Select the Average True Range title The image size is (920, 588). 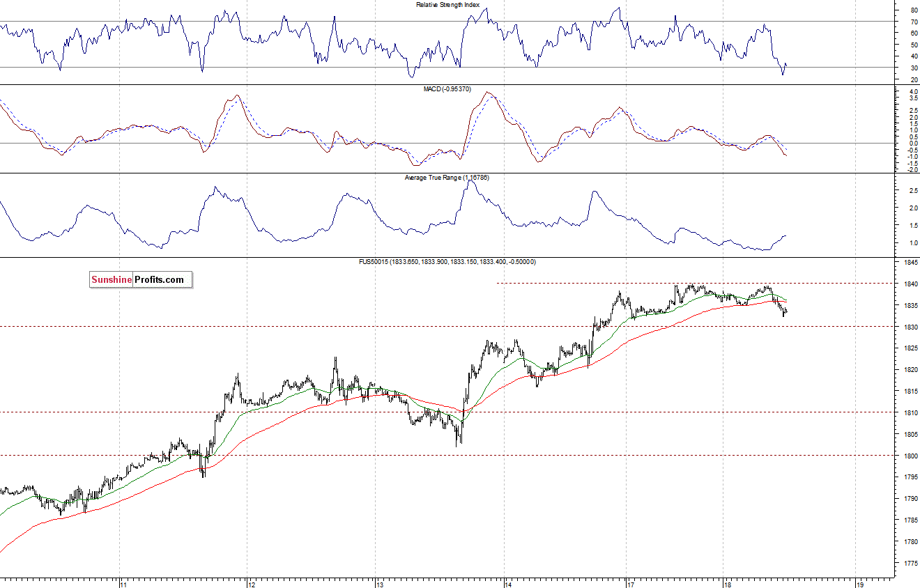click(447, 178)
